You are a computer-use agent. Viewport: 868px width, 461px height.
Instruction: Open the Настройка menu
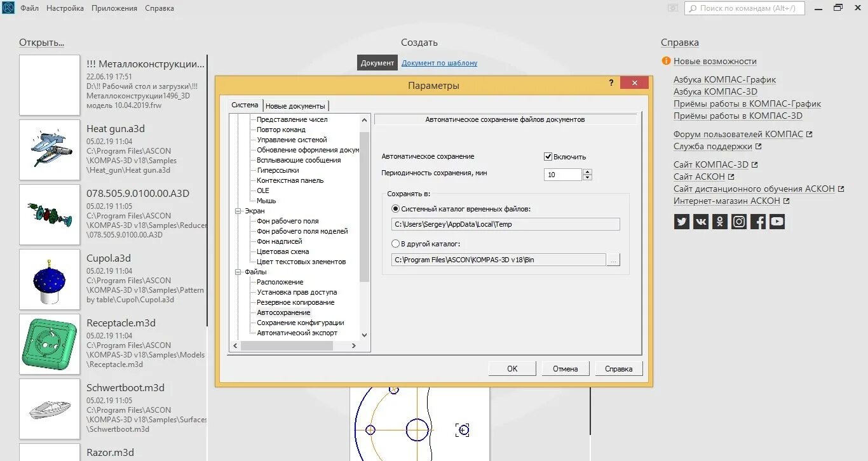pos(65,8)
